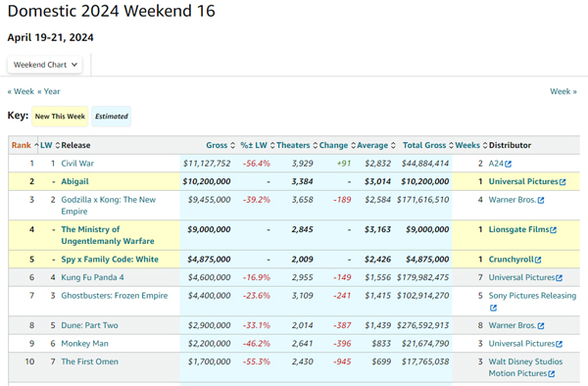Sort table by LW column
Viewport: 588px width, 386px height.
click(50, 145)
